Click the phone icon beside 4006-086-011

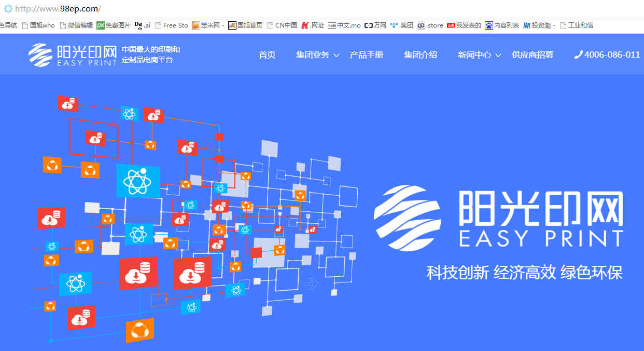pyautogui.click(x=578, y=55)
